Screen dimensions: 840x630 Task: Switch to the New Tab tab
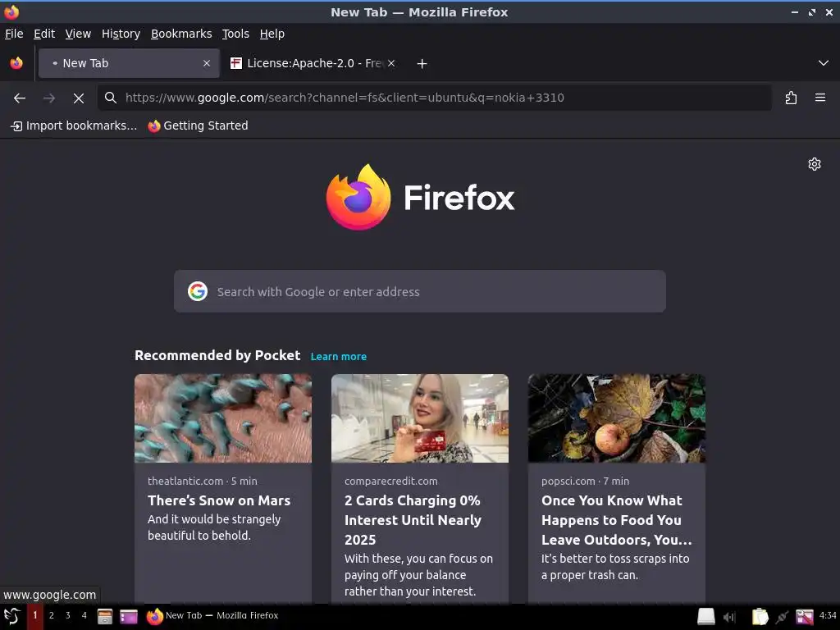tap(129, 63)
